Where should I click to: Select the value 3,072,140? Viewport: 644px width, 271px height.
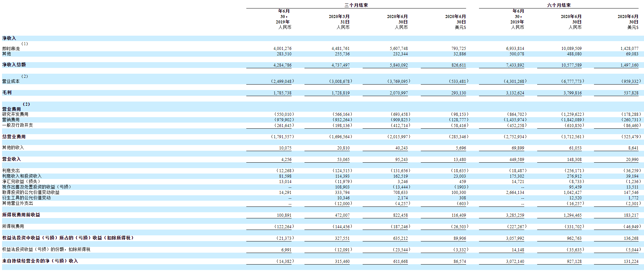[x=515, y=261]
